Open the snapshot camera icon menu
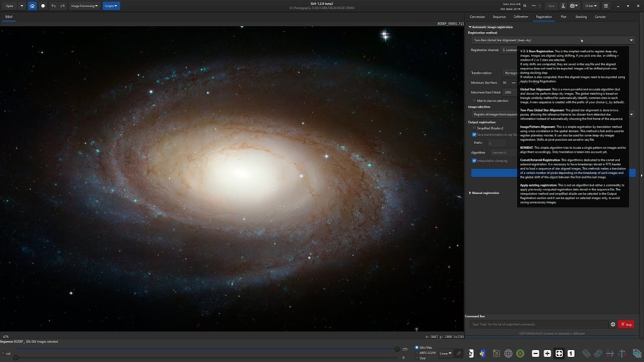This screenshot has width=644, height=362. 574,6
